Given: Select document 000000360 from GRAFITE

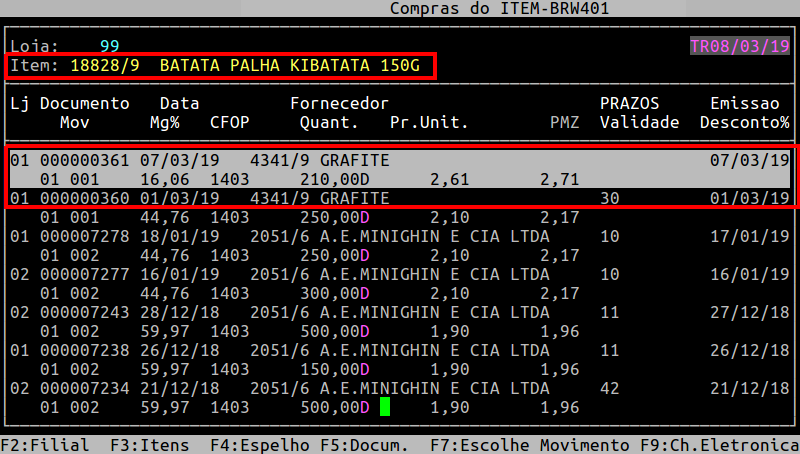Looking at the screenshot, I should [84, 198].
